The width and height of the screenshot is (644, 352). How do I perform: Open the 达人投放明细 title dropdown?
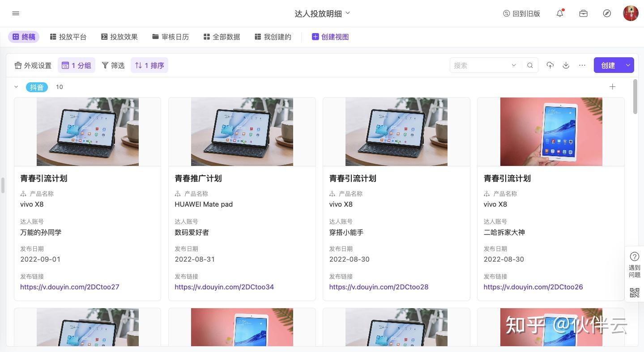pos(322,13)
